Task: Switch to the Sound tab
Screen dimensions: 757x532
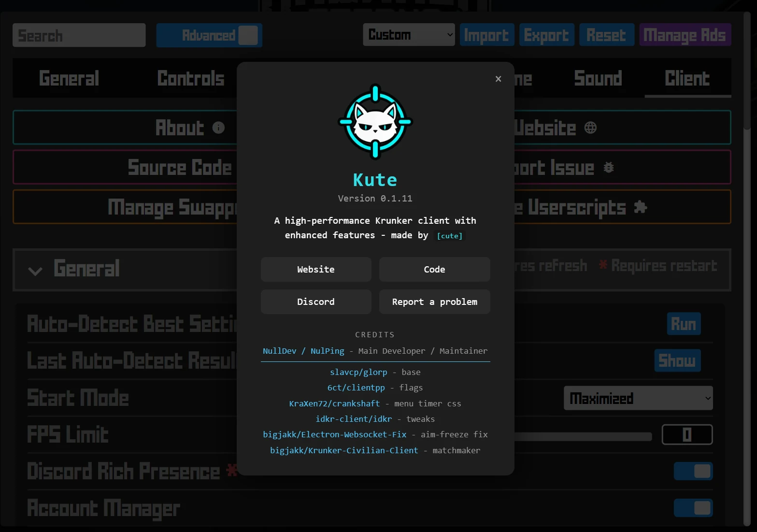Action: (598, 78)
